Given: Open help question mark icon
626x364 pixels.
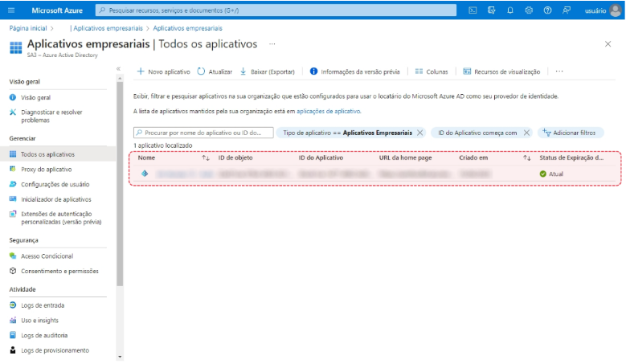Looking at the screenshot, I should [x=548, y=10].
